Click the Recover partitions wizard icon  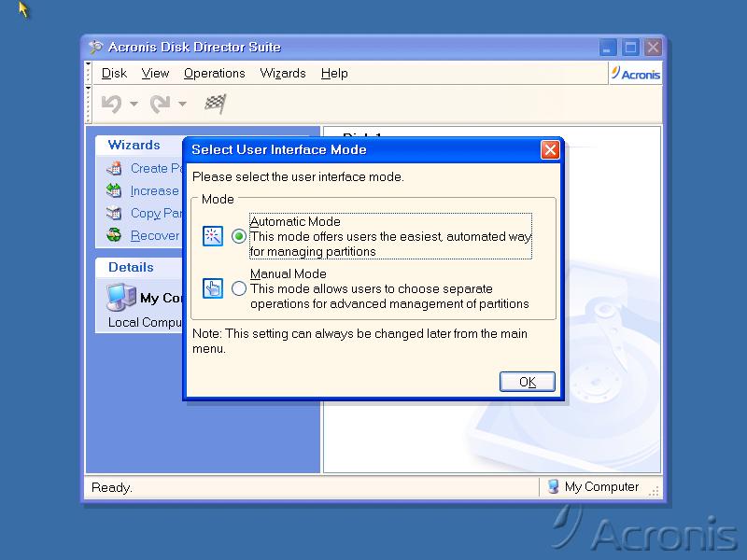114,235
